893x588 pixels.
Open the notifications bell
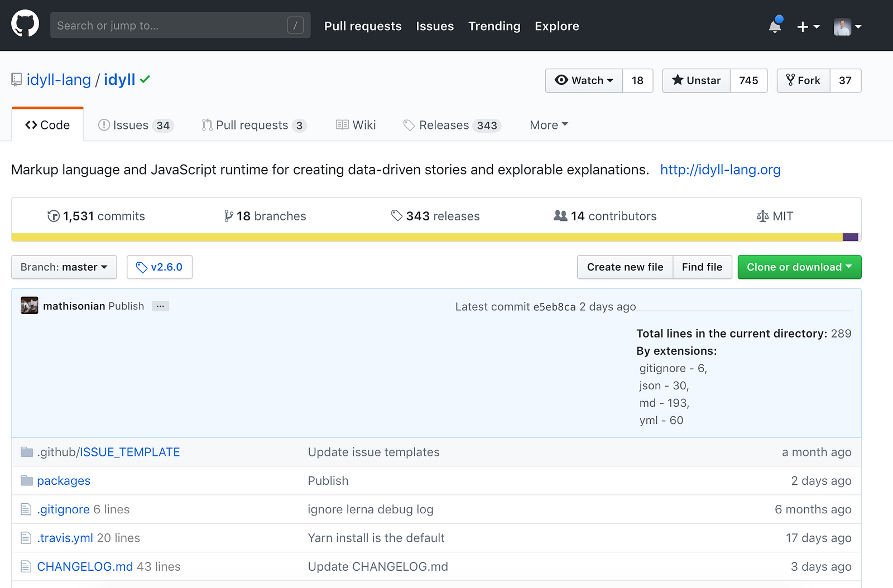[x=775, y=26]
